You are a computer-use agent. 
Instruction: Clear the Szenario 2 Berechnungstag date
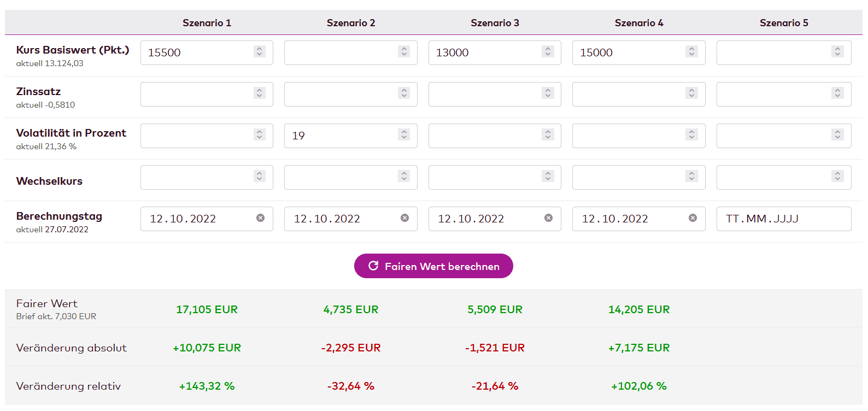click(x=404, y=218)
